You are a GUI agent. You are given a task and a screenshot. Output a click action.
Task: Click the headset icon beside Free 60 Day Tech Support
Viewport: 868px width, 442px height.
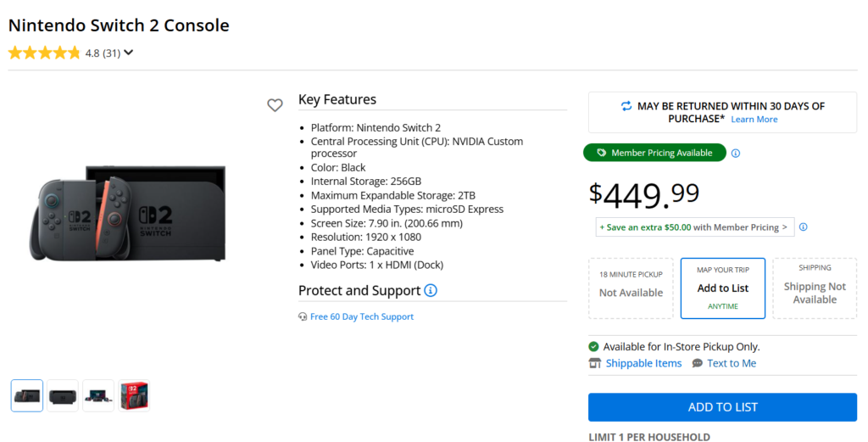pyautogui.click(x=303, y=316)
